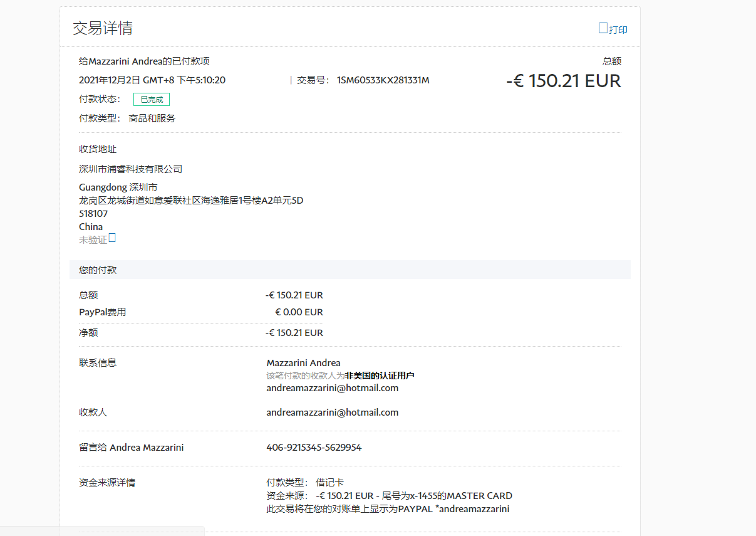Click the 您的付款 section header bar
Viewport: 756px width, 536px height.
(x=350, y=270)
